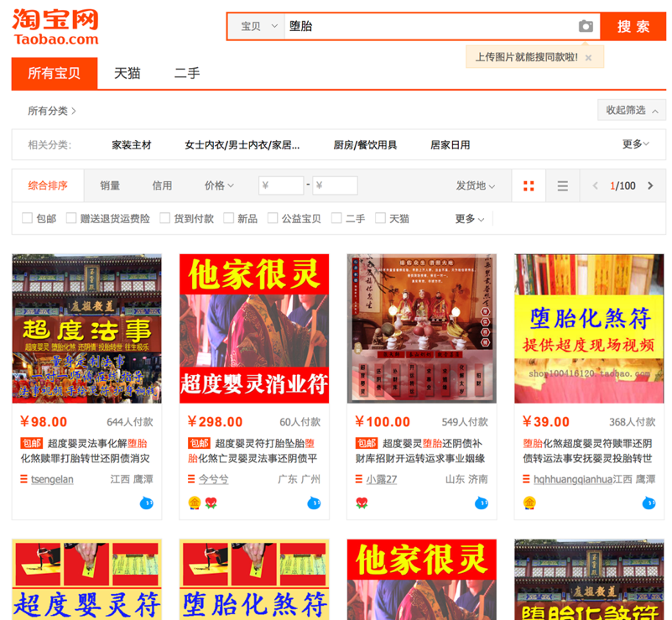Click the shop icon beside 今兮兮

point(191,479)
